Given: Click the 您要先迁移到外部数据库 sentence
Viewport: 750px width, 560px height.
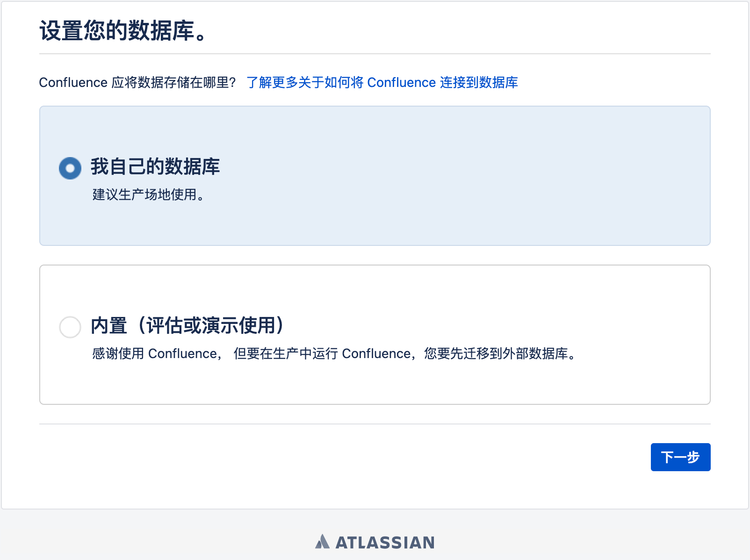Looking at the screenshot, I should pyautogui.click(x=501, y=354).
